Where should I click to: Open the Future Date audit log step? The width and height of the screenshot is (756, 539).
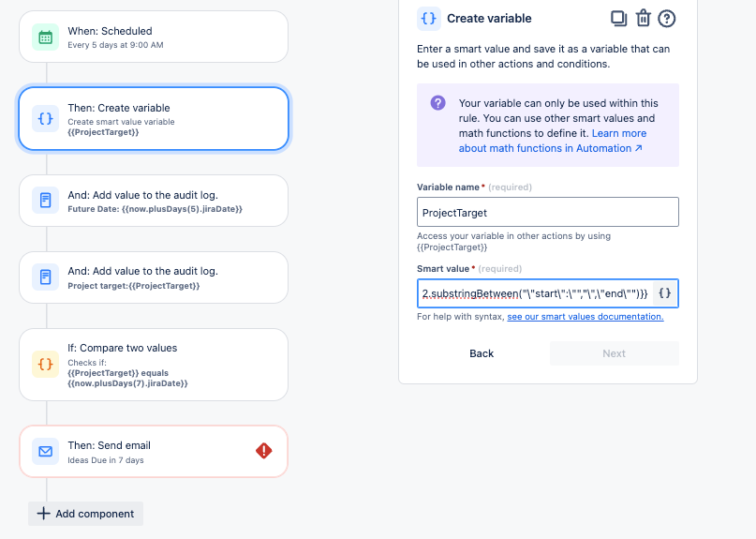pyautogui.click(x=154, y=201)
